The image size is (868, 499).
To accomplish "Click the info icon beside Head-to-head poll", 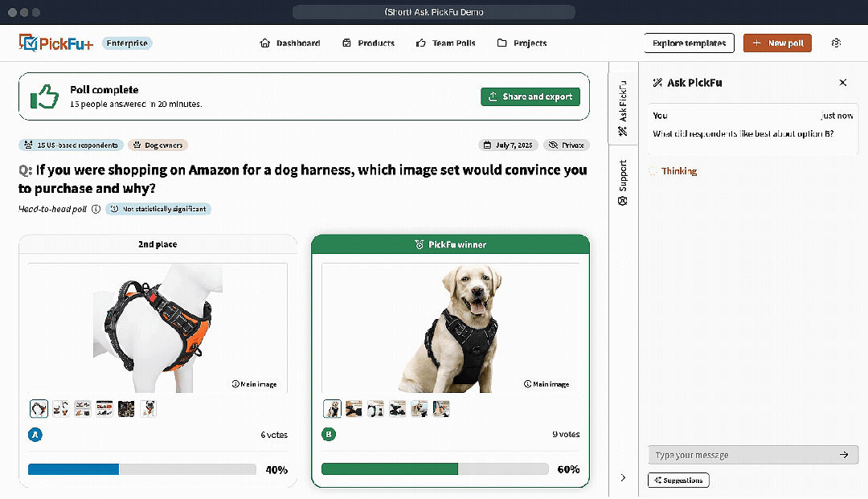I will click(96, 209).
